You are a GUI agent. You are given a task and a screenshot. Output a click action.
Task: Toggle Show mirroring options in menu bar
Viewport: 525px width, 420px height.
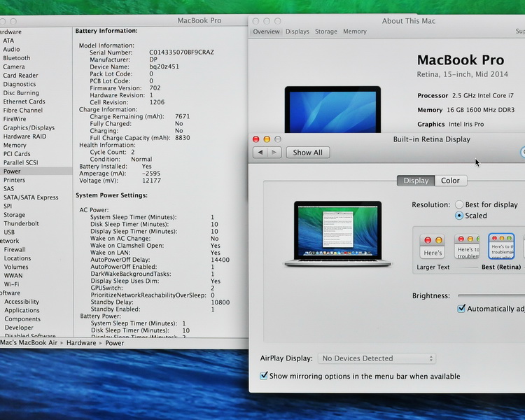(264, 376)
